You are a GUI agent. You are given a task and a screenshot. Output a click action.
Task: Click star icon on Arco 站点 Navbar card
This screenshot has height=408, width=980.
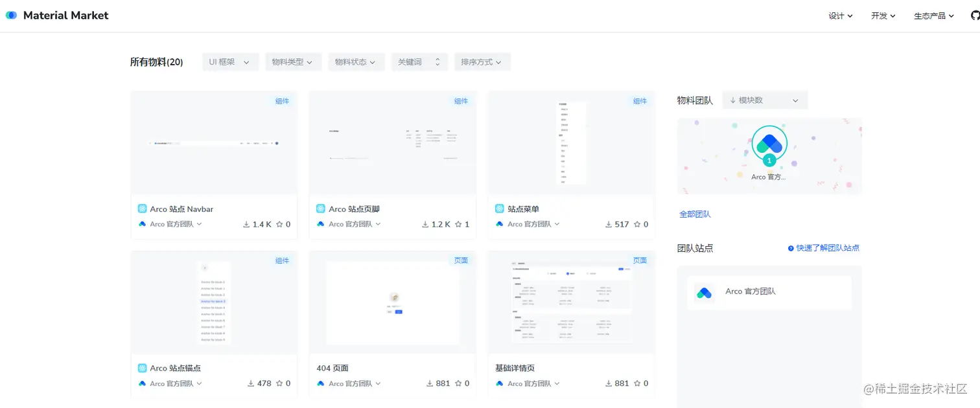click(279, 225)
